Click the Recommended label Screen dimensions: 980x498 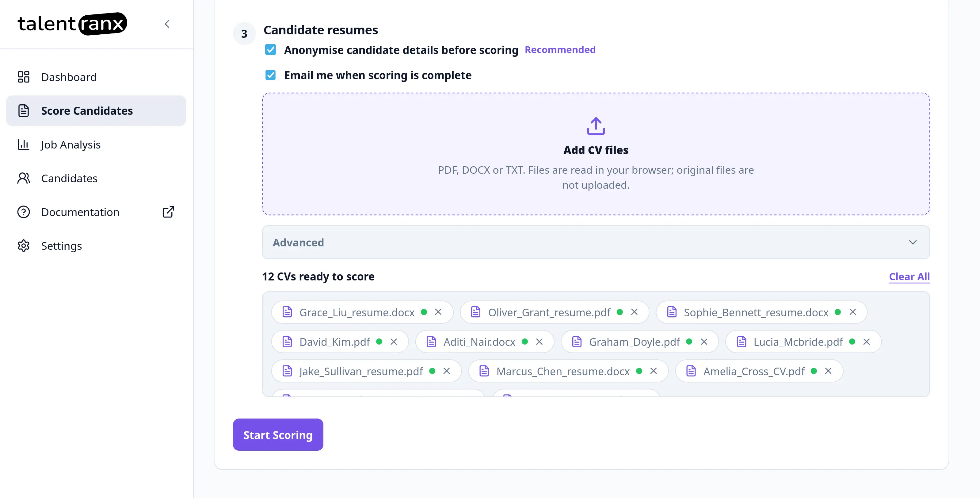point(560,50)
